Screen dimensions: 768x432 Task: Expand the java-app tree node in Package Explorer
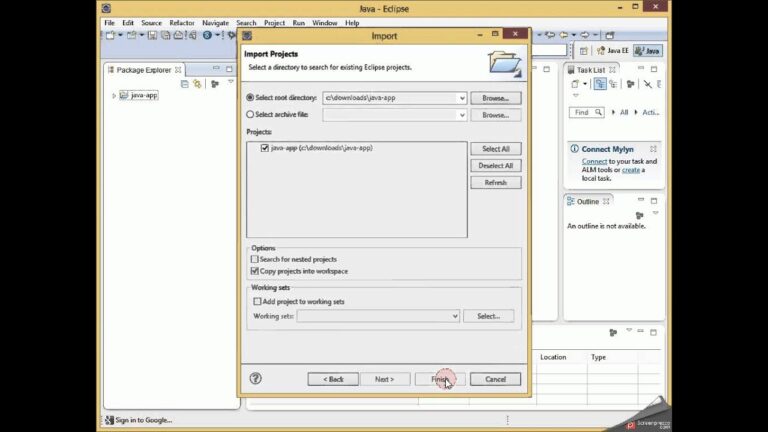click(x=114, y=96)
